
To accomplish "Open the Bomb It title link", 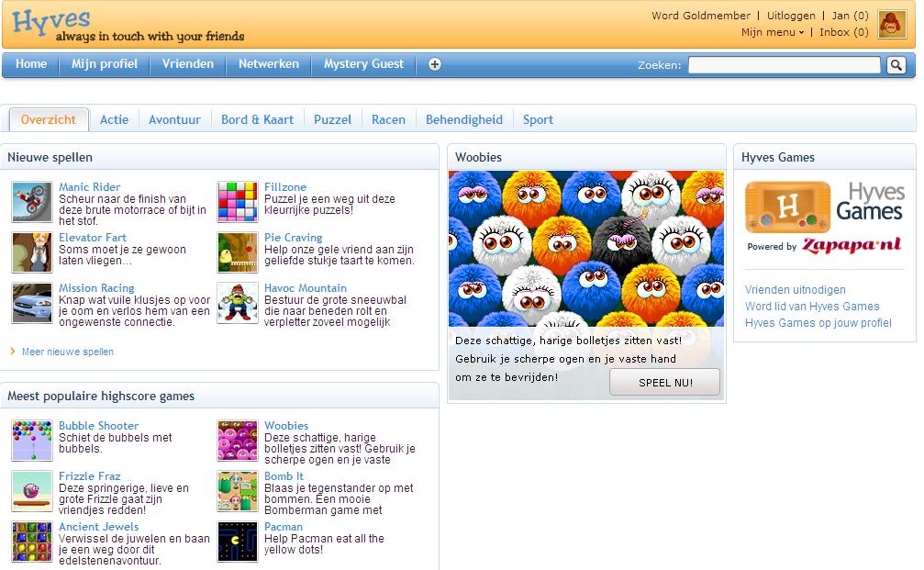I will tap(284, 476).
